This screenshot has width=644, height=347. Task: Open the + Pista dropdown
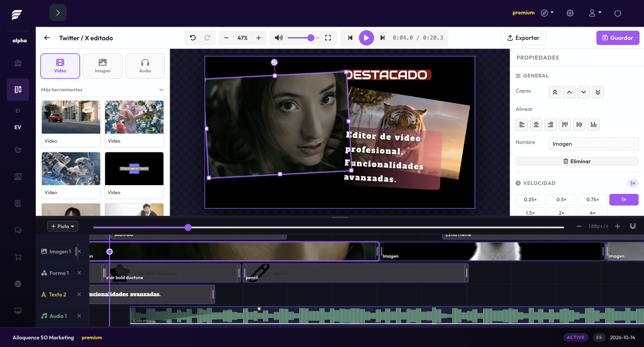[x=63, y=226]
